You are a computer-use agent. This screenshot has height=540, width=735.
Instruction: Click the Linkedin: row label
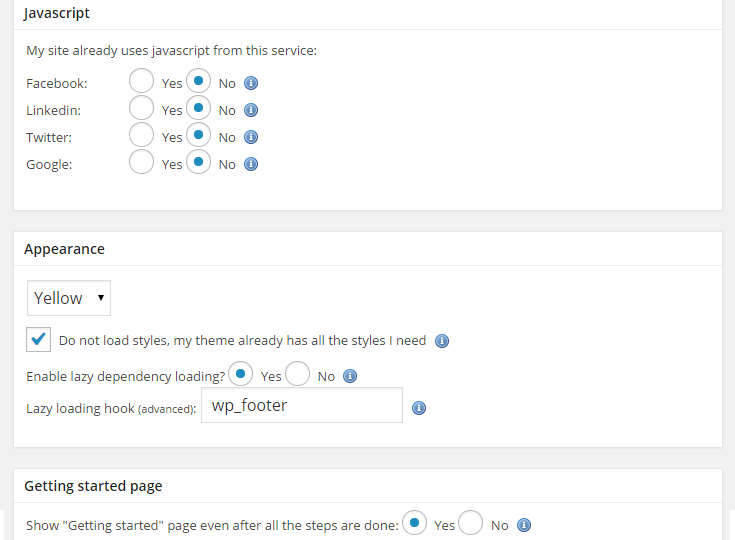pos(53,111)
